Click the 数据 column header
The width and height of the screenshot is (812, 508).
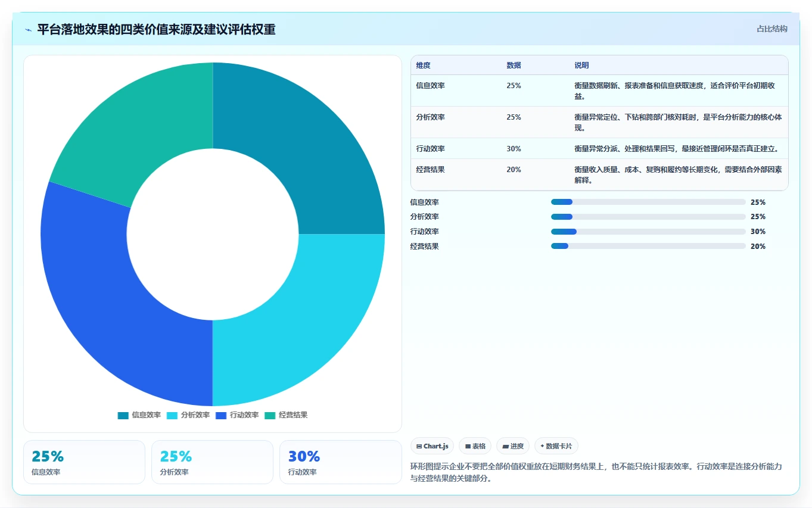click(x=514, y=66)
